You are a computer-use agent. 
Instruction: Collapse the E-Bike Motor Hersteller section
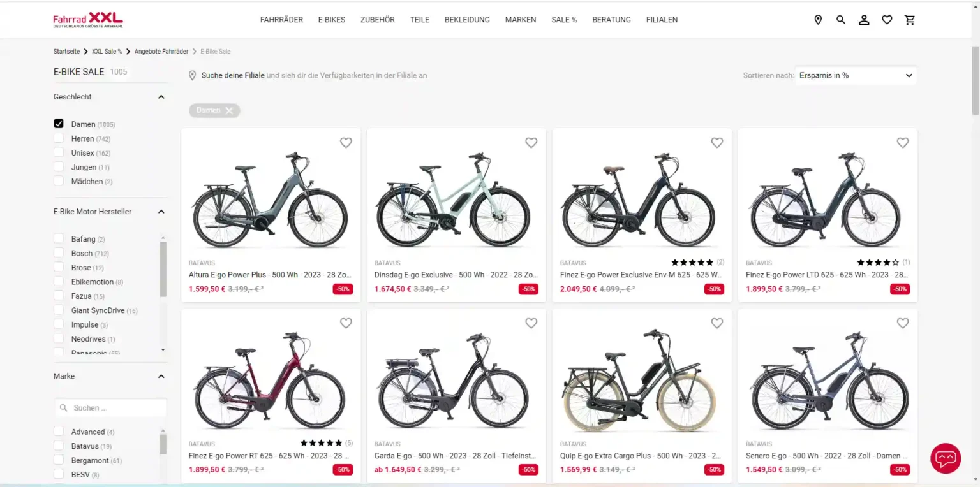point(161,212)
